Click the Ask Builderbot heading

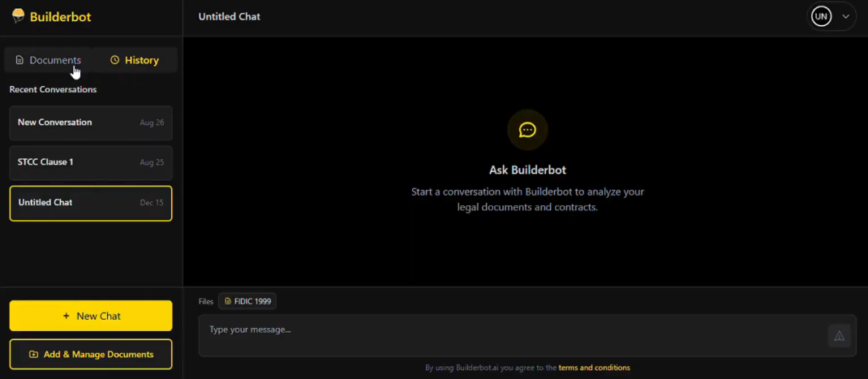click(527, 170)
